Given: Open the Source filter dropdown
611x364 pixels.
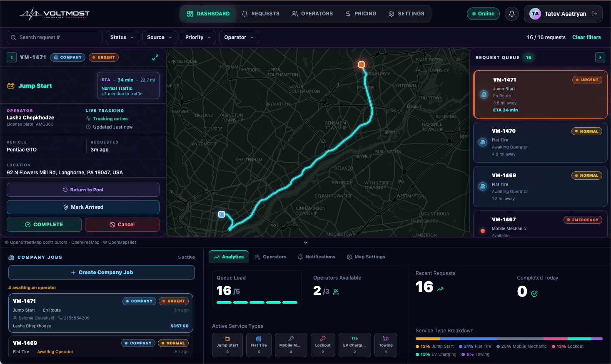Looking at the screenshot, I should (x=160, y=37).
